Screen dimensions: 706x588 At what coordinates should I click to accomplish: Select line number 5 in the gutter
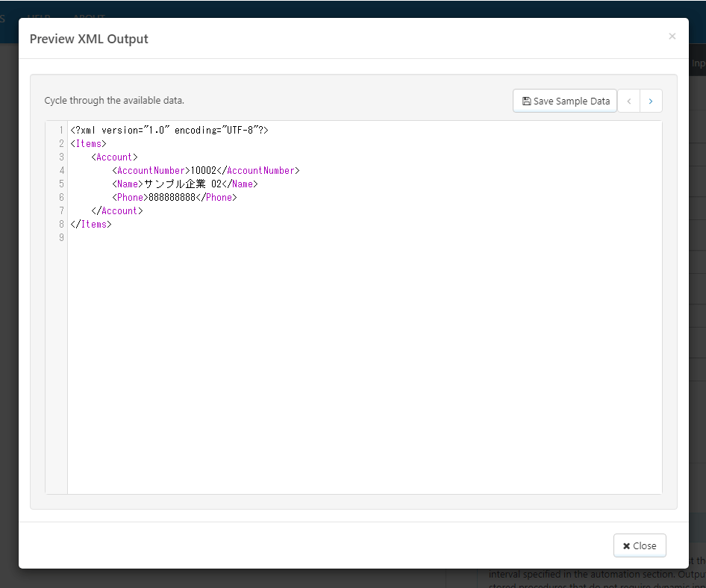60,184
